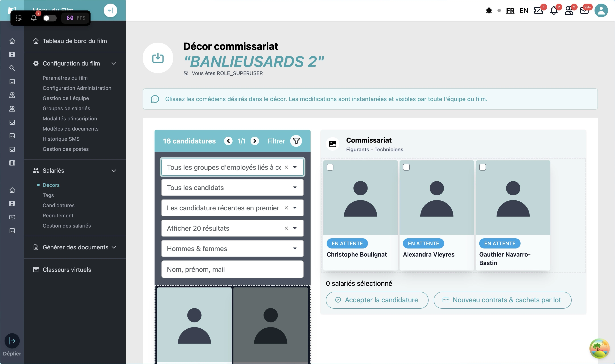Viewport: 615px width, 364px height.
Task: Click the funnel filter icon next to Filtrer
Action: 296,141
